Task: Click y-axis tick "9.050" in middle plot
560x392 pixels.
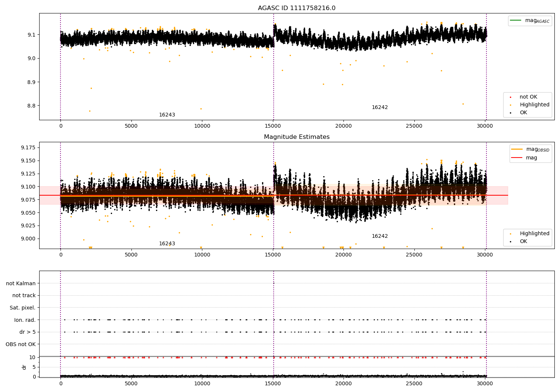Action: click(x=28, y=213)
